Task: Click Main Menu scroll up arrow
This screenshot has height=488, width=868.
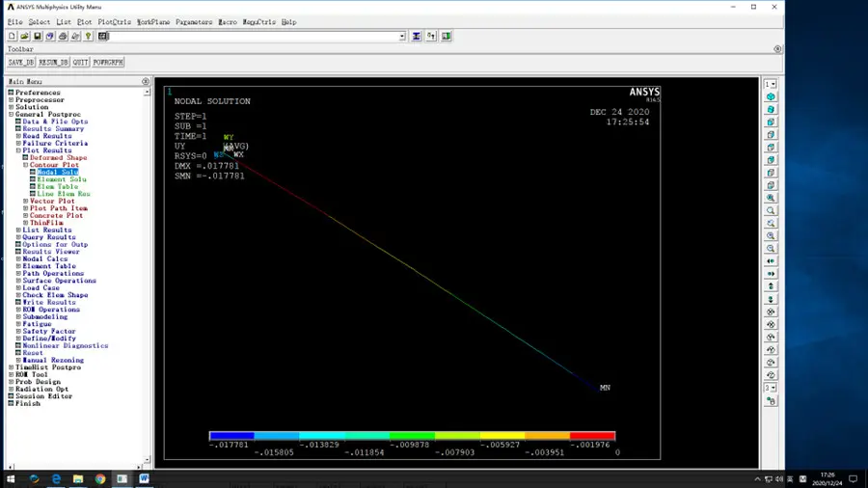Action: [147, 92]
